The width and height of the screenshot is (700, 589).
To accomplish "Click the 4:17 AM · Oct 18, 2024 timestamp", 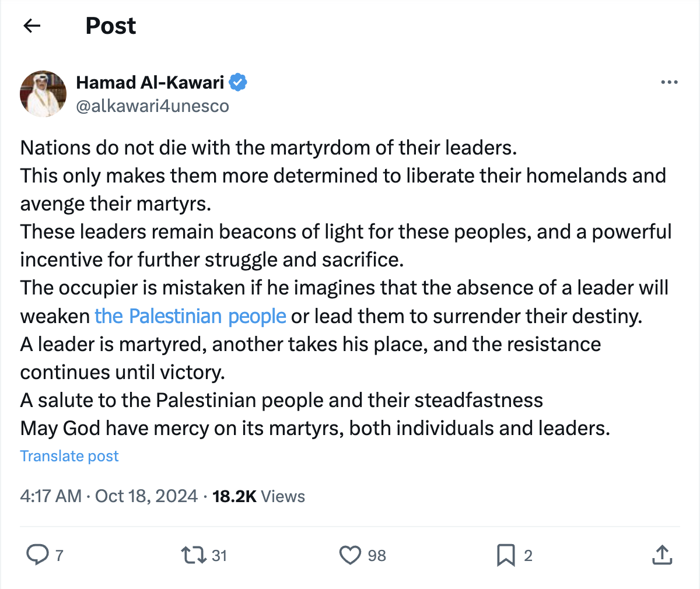I will tap(109, 496).
